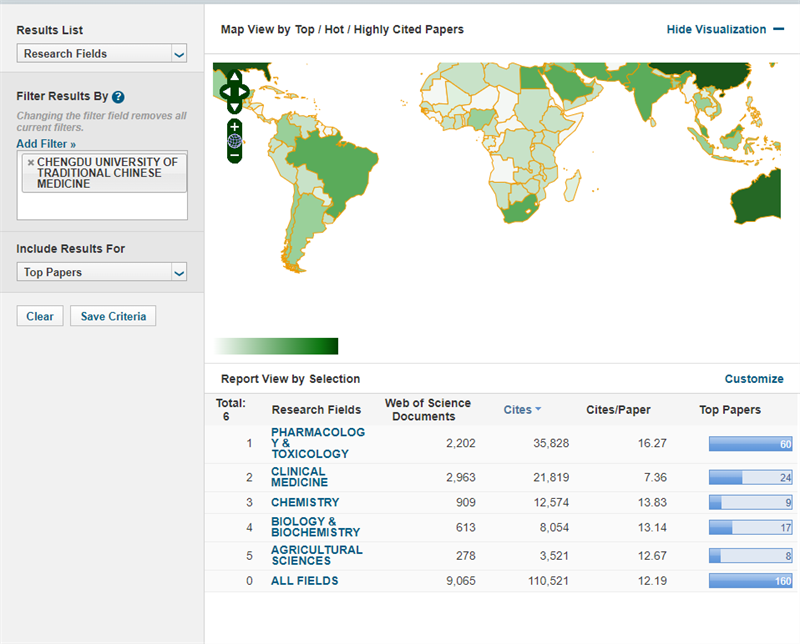Zoom in on the map with plus
The width and height of the screenshot is (800, 644).
click(x=234, y=126)
